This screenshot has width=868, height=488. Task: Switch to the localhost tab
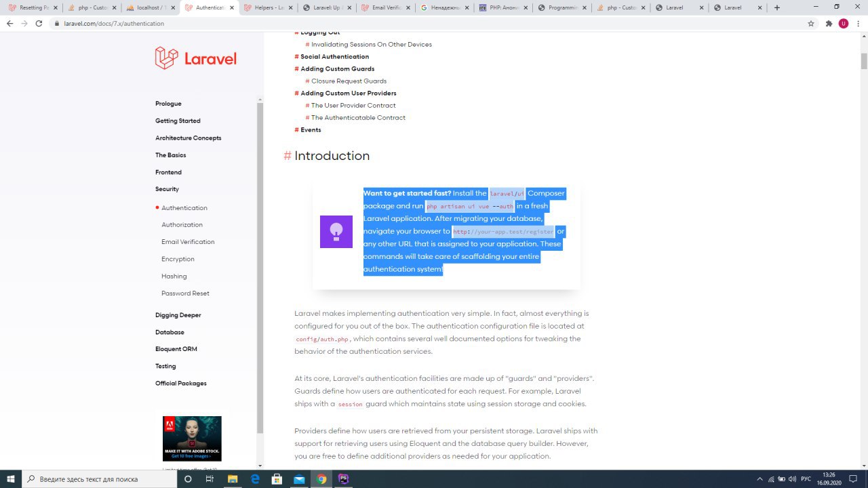click(151, 8)
